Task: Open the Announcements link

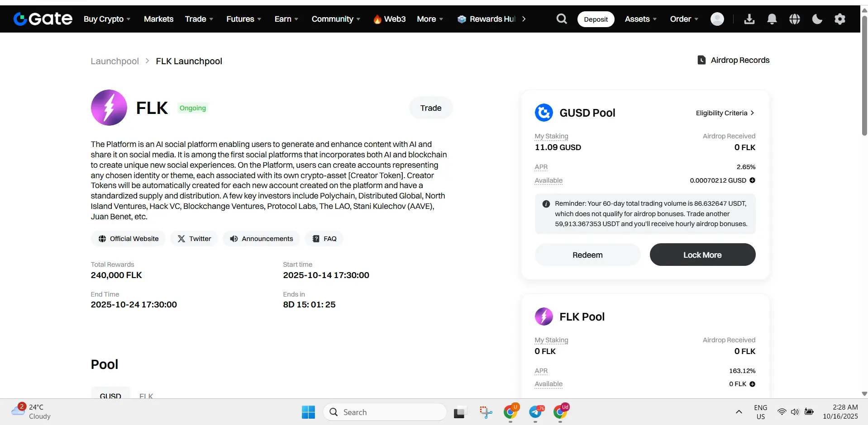Action: [262, 239]
